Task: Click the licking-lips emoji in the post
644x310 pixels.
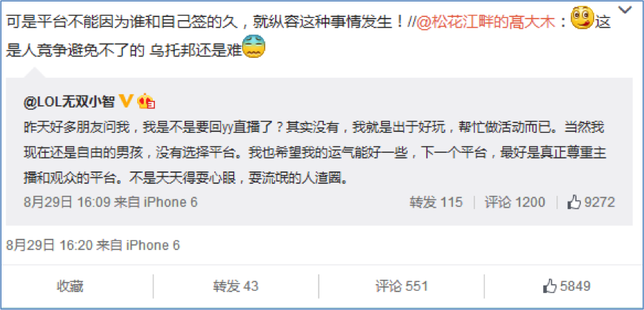Action: pos(582,18)
